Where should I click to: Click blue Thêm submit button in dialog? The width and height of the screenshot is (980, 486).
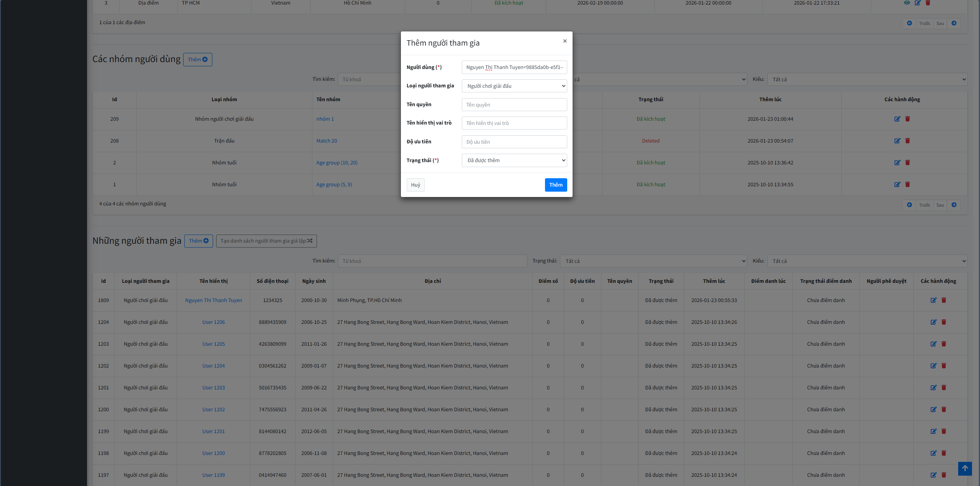[555, 185]
